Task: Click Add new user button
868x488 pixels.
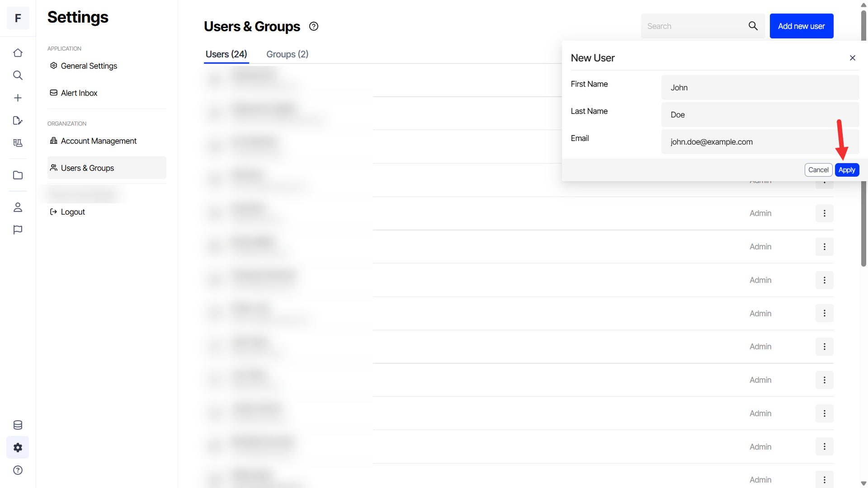Action: pos(802,26)
